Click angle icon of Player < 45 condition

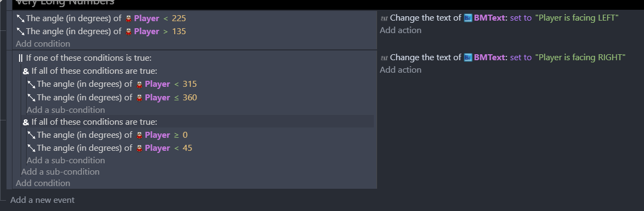tap(31, 148)
